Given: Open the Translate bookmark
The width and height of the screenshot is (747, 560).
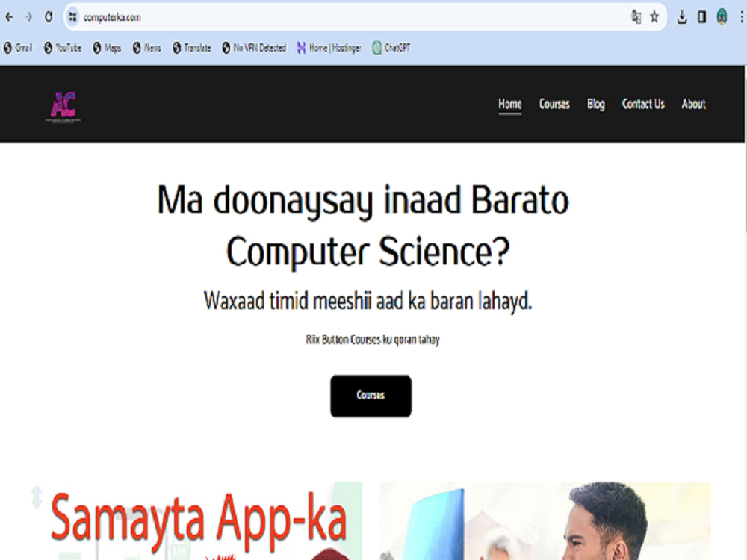Looking at the screenshot, I should point(191,48).
